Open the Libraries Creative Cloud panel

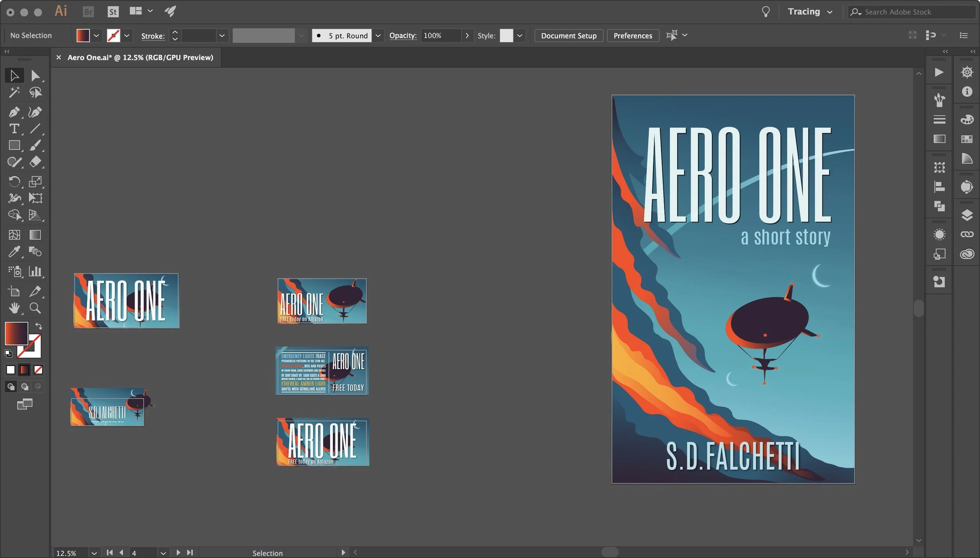(967, 254)
